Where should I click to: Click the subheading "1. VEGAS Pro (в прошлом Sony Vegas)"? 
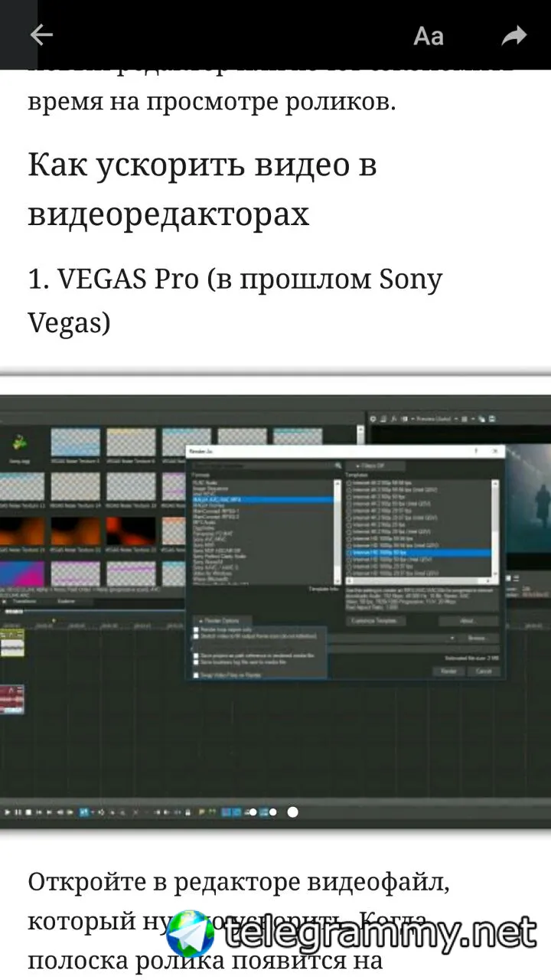coord(235,300)
